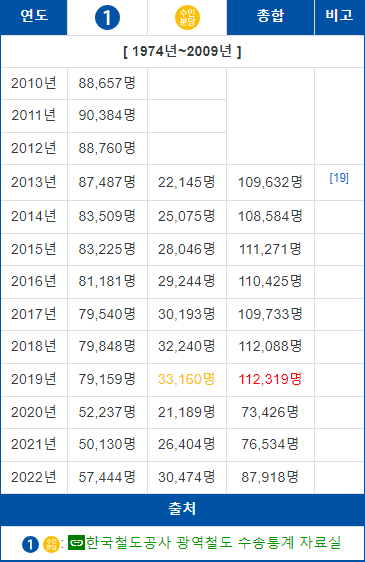This screenshot has height=562, width=365.
Task: Open footnote [19] reference
Action: [x=339, y=178]
